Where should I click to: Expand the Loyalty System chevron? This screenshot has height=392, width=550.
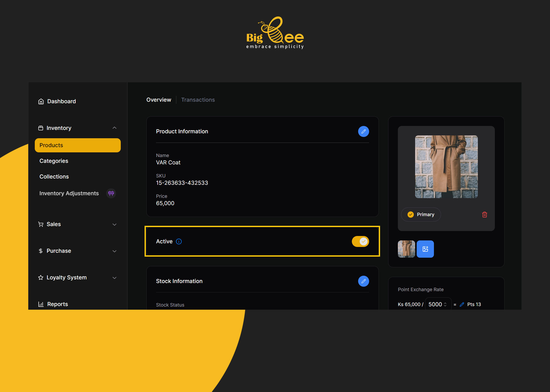[114, 278]
